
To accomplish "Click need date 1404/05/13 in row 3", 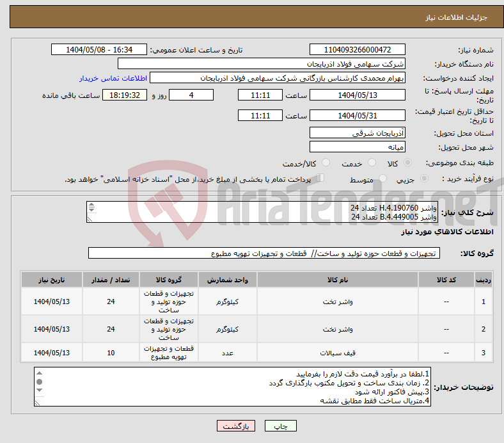I will tap(52, 353).
